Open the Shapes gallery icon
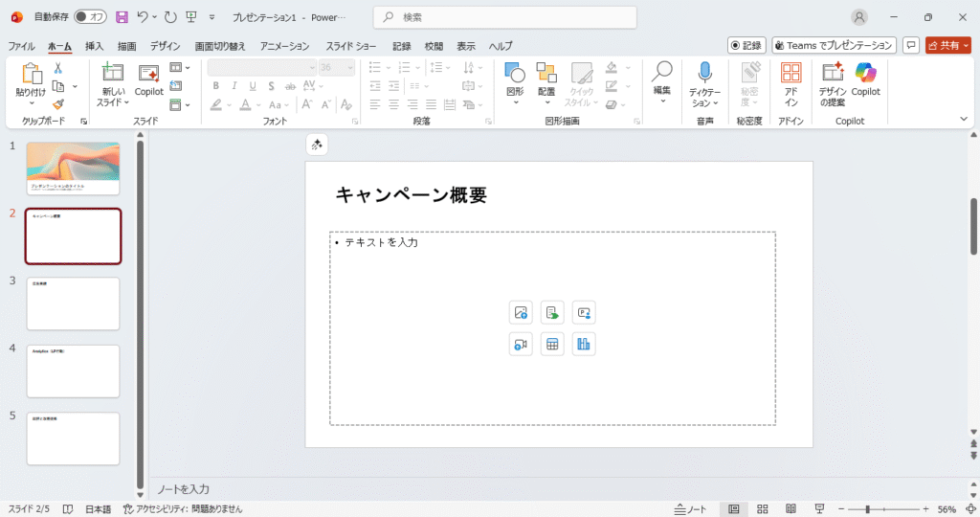This screenshot has width=980, height=517. tap(515, 74)
